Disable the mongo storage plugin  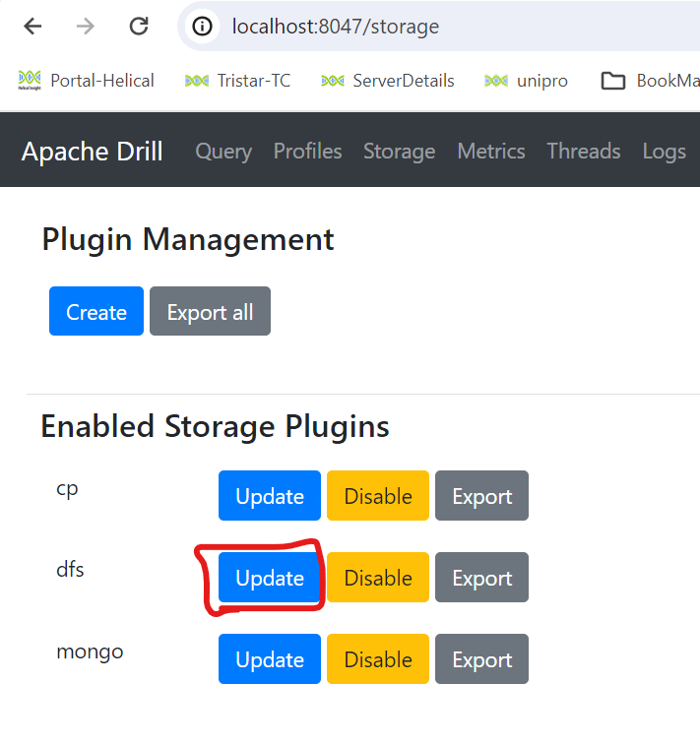tap(378, 659)
